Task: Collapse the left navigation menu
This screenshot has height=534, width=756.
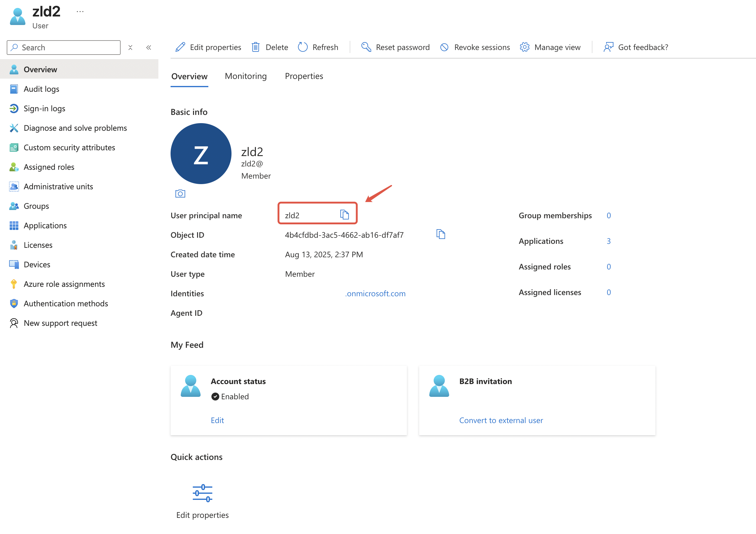Action: click(x=149, y=48)
